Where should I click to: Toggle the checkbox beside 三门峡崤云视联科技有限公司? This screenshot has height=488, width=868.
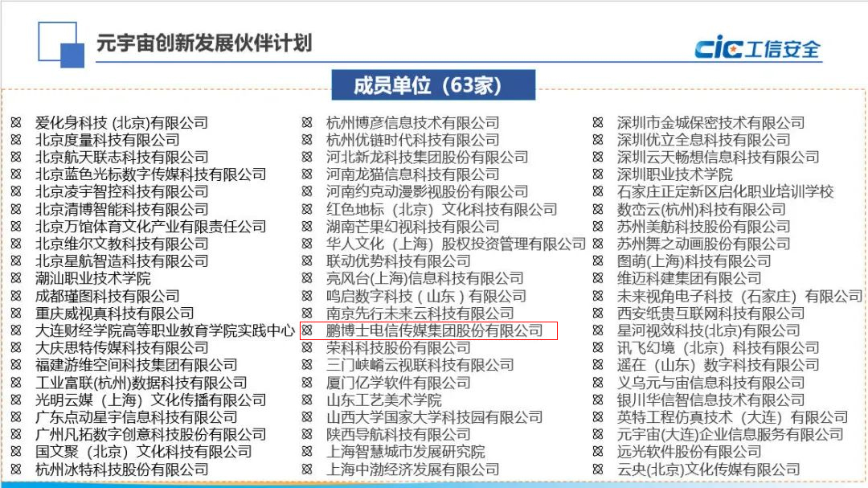click(305, 366)
